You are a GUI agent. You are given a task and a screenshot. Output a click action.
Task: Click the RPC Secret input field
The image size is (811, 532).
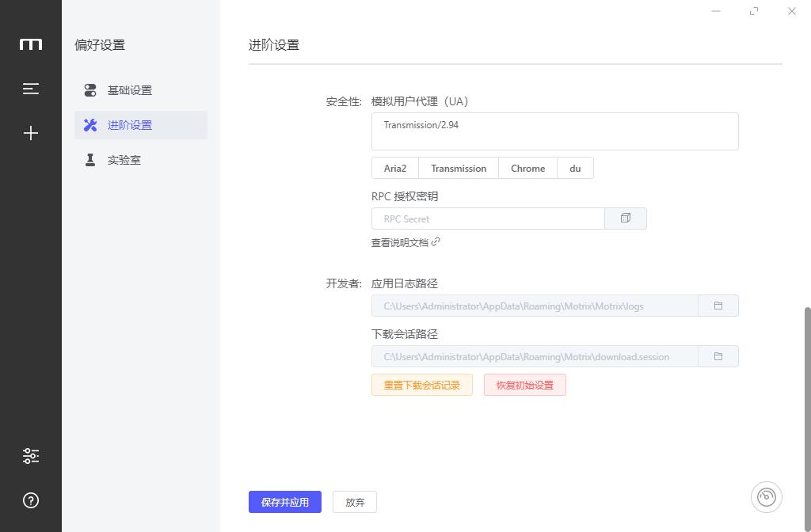click(488, 218)
